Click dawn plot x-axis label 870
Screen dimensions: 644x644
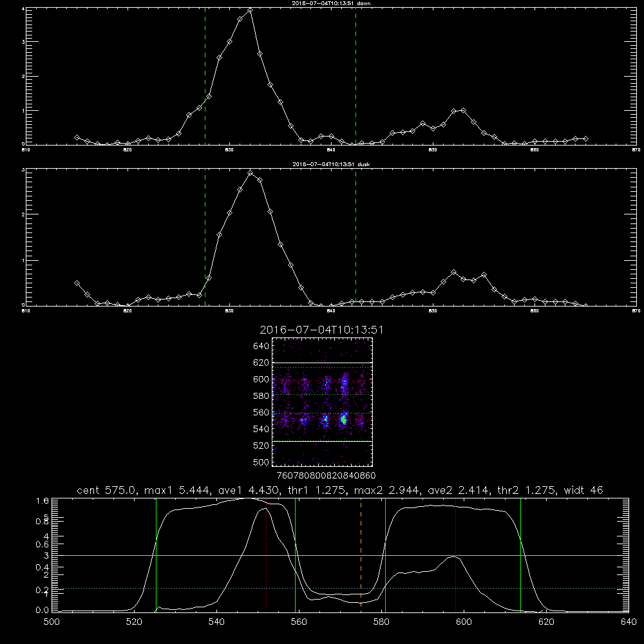click(x=636, y=150)
